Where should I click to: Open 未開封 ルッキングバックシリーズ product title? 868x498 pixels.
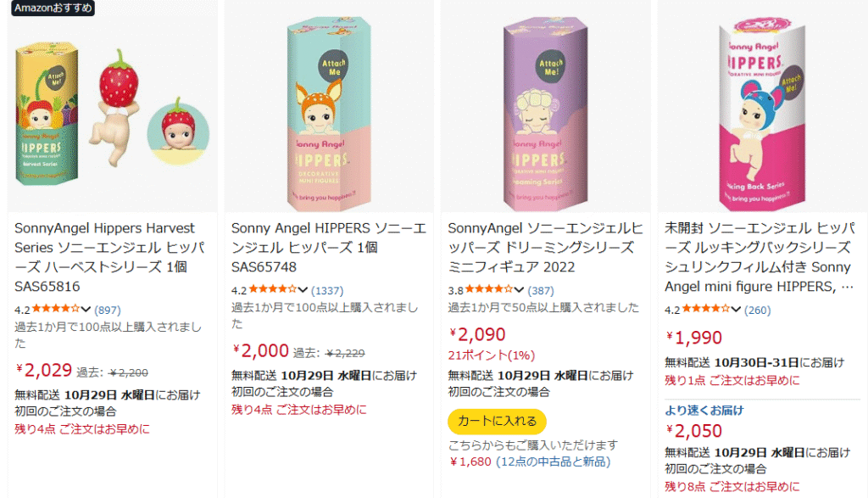tap(760, 257)
